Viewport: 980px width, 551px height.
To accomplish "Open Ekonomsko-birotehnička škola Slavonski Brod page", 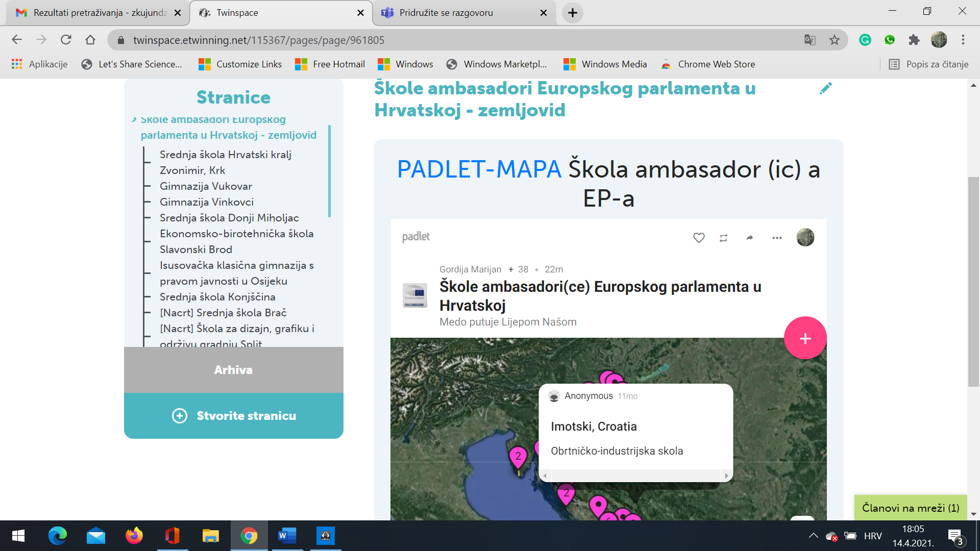I will click(237, 241).
